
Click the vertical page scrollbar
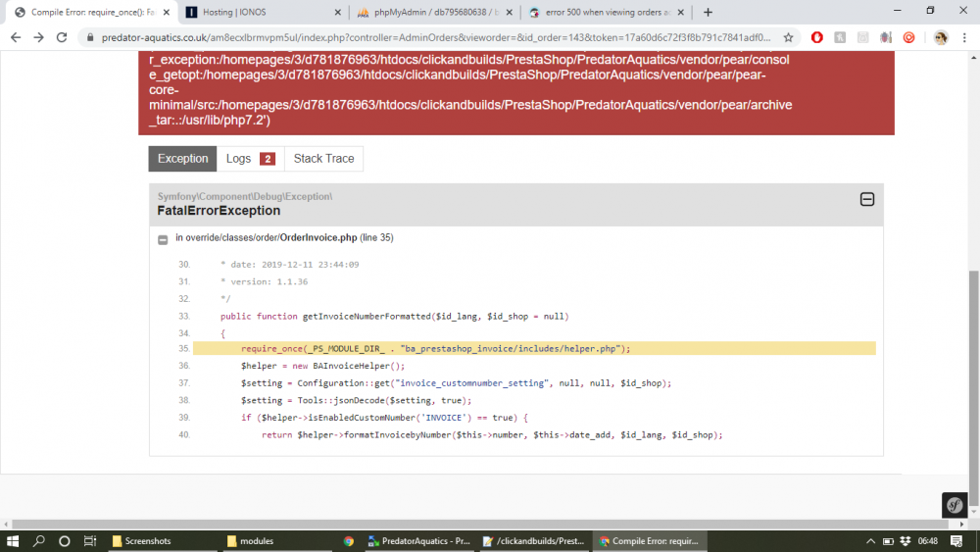pos(974,387)
